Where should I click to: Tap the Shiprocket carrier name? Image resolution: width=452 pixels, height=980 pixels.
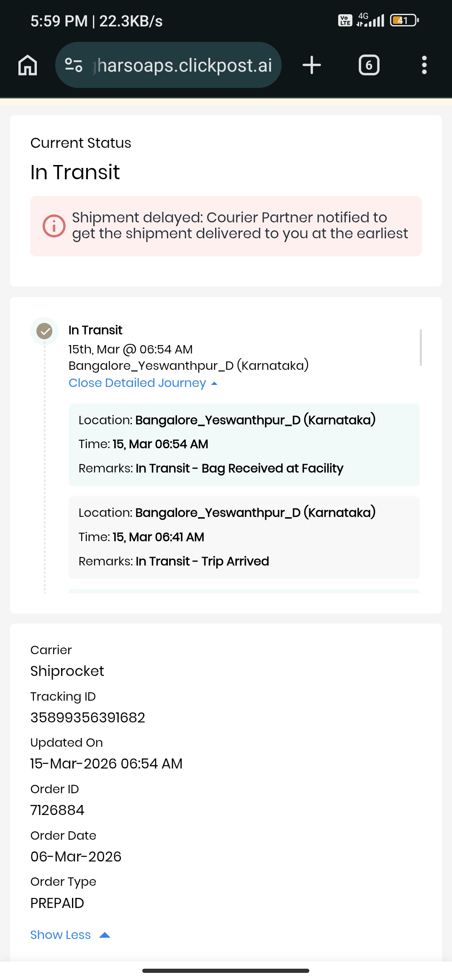click(67, 671)
